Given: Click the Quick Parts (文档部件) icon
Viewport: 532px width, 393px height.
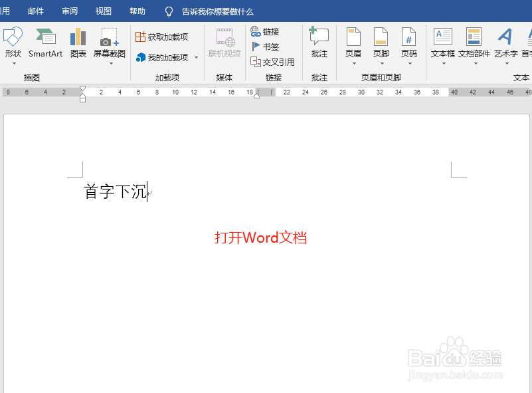Looking at the screenshot, I should (x=474, y=37).
